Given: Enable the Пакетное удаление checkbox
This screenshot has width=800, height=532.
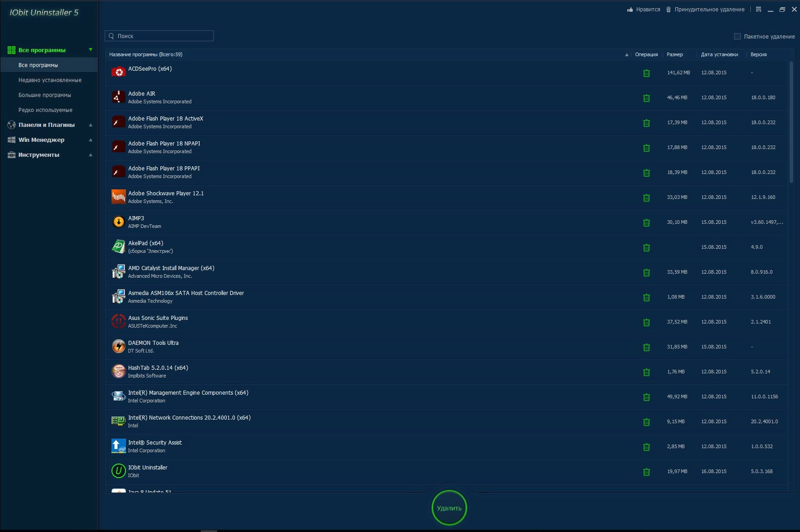Looking at the screenshot, I should (x=737, y=36).
